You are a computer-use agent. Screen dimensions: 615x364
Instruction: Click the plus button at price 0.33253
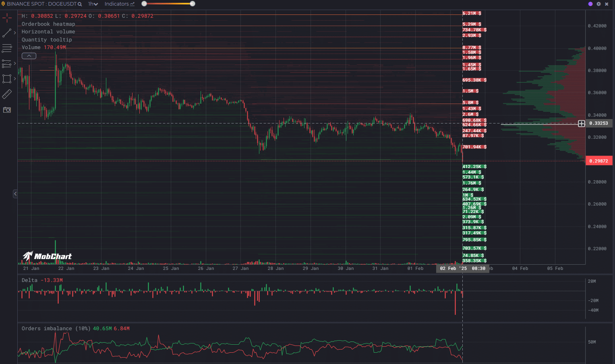(581, 123)
